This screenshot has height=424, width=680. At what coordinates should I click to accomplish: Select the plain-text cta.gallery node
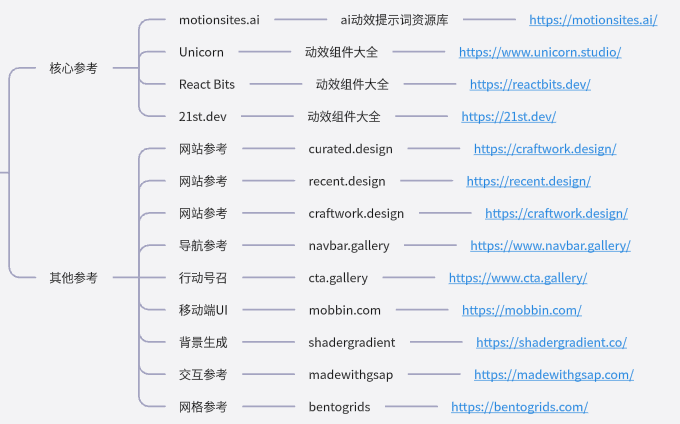click(x=338, y=278)
